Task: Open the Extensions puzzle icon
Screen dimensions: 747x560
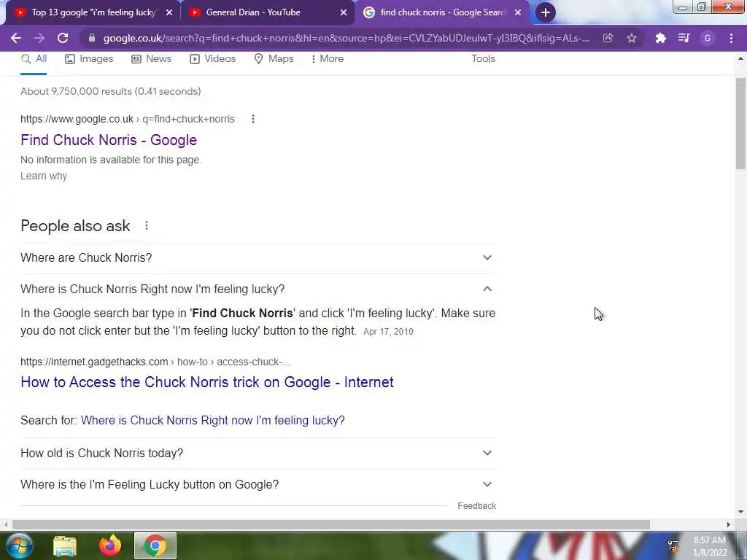Action: point(660,38)
